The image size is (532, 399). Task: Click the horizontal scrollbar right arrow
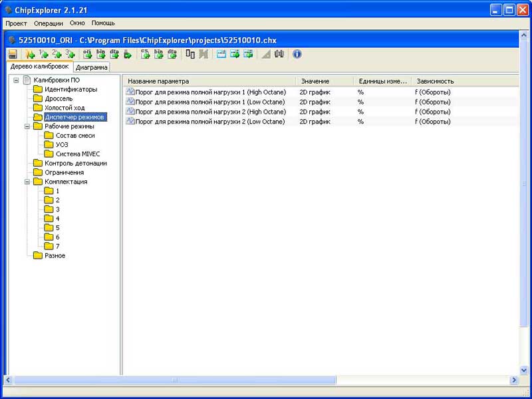[513, 380]
